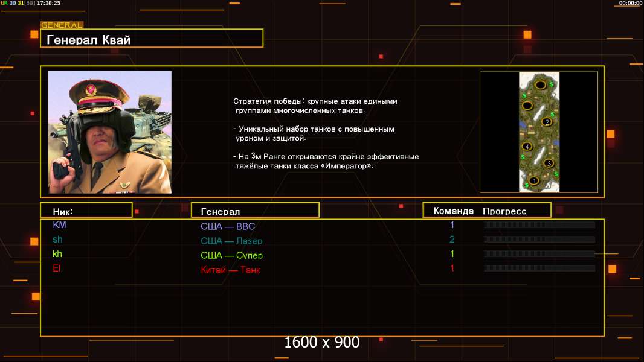Click 'Китай — Танк' general entry
This screenshot has height=362, width=644.
230,270
